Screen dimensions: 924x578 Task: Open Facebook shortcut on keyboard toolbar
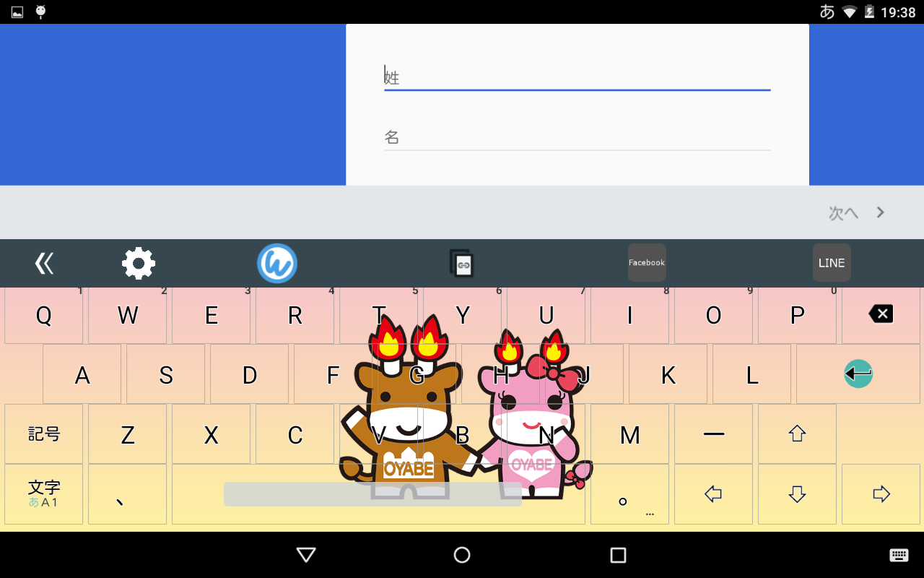647,263
